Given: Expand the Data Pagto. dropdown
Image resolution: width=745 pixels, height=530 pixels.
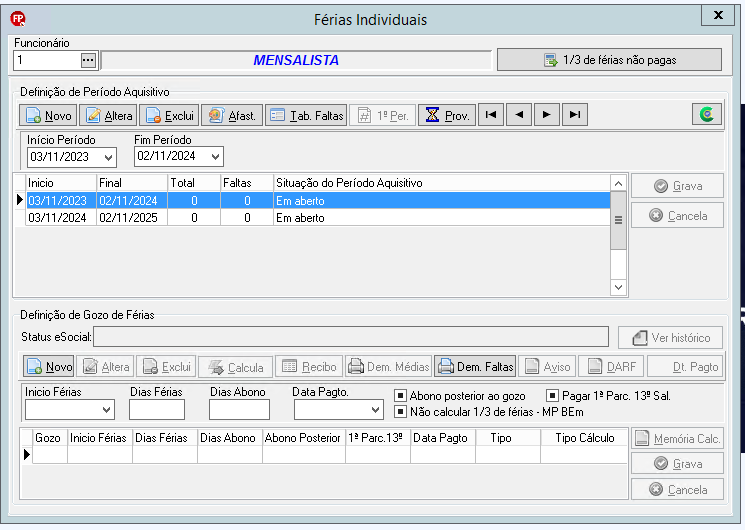Looking at the screenshot, I should click(376, 410).
